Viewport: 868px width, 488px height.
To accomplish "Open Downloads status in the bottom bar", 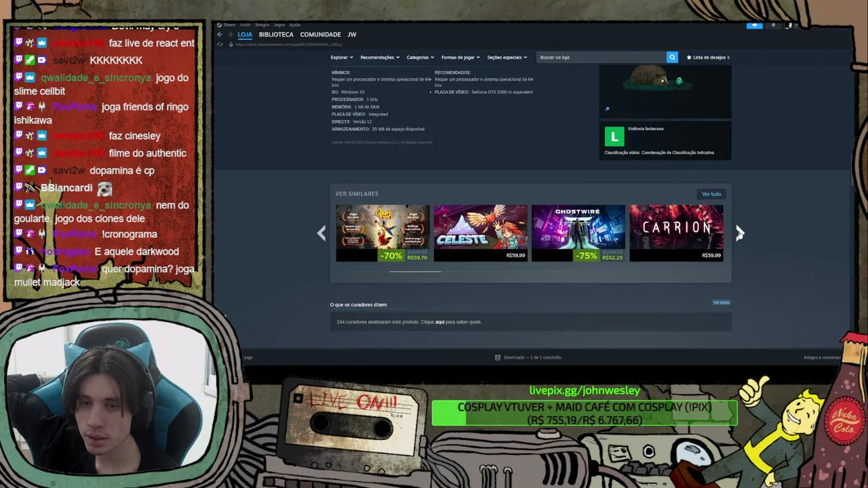I will [x=528, y=357].
